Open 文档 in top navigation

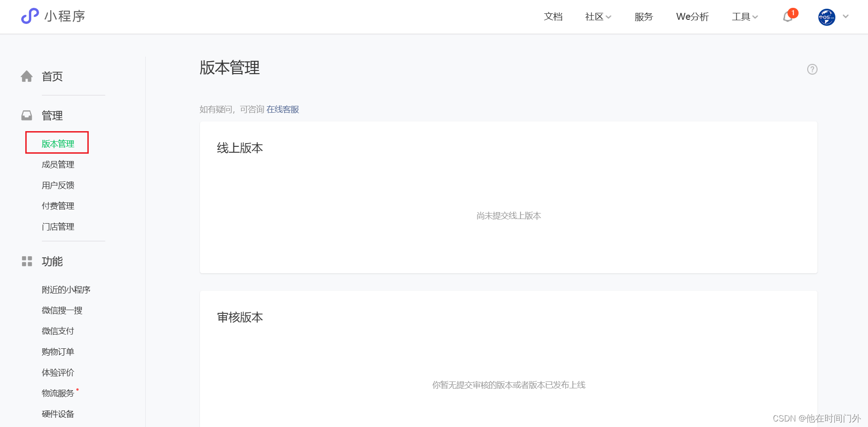tap(553, 17)
